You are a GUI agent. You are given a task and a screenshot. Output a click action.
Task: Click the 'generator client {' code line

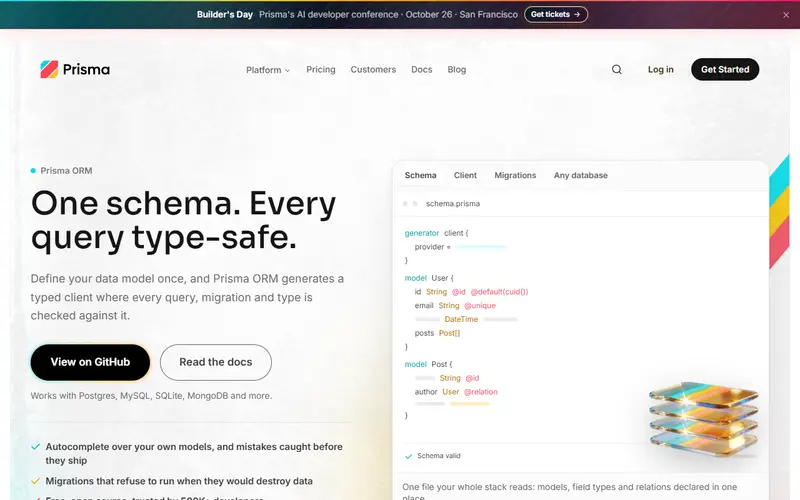[x=436, y=233]
